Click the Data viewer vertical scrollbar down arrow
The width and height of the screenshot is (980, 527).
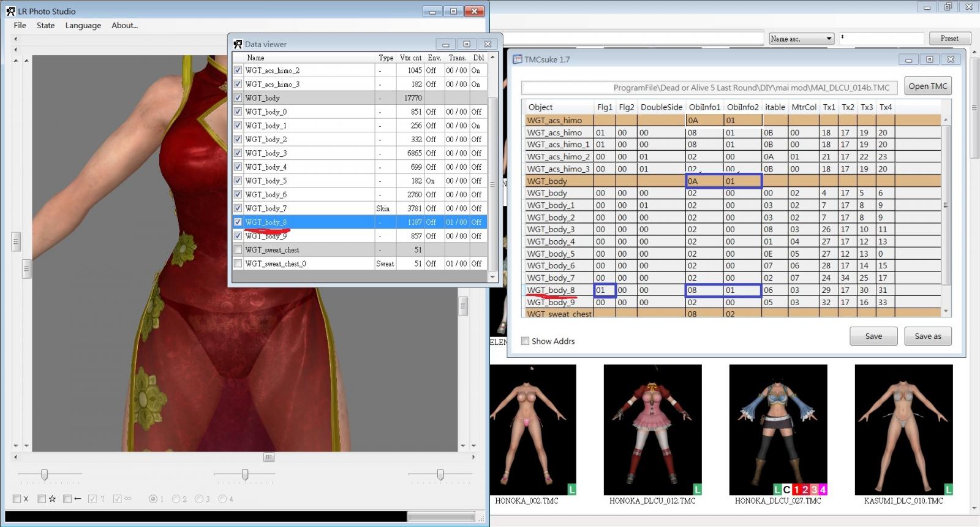492,277
